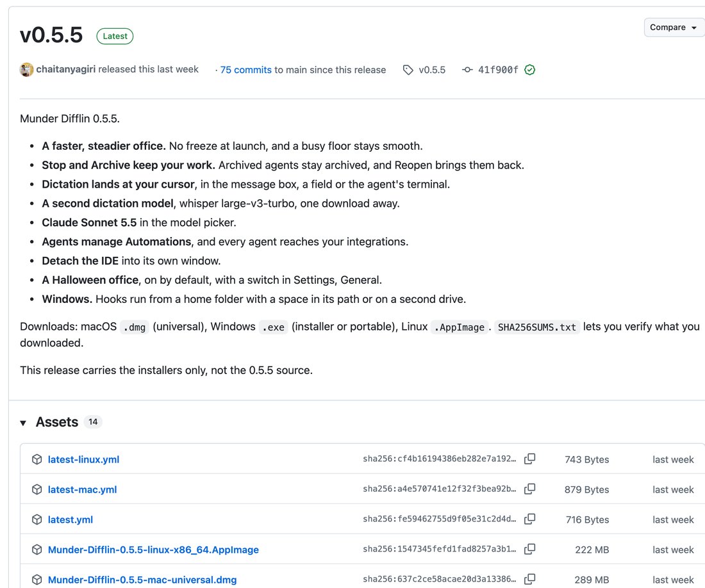Click 'Munder Difflin 0.5.5.' description line
Viewport: 705px width, 588px height.
[x=70, y=118]
